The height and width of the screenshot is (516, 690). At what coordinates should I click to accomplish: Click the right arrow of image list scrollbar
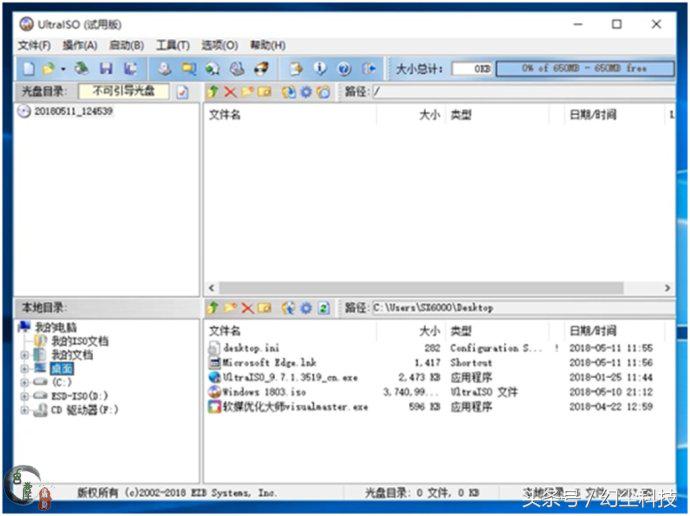(x=667, y=288)
